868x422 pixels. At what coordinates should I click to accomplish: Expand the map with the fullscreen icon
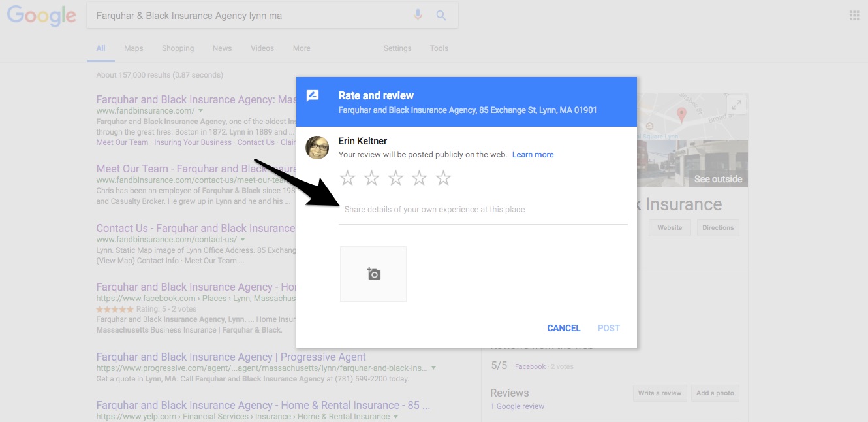(736, 105)
